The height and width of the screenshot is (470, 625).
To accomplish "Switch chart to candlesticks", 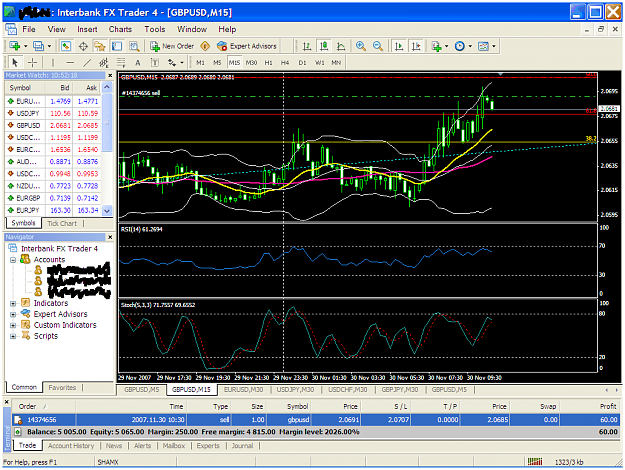I will coord(324,46).
